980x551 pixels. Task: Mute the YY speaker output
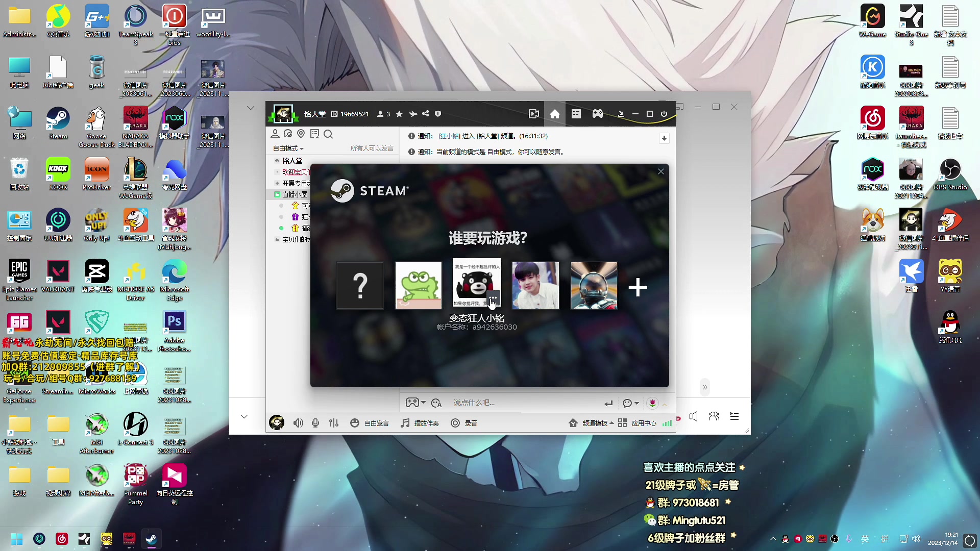299,423
